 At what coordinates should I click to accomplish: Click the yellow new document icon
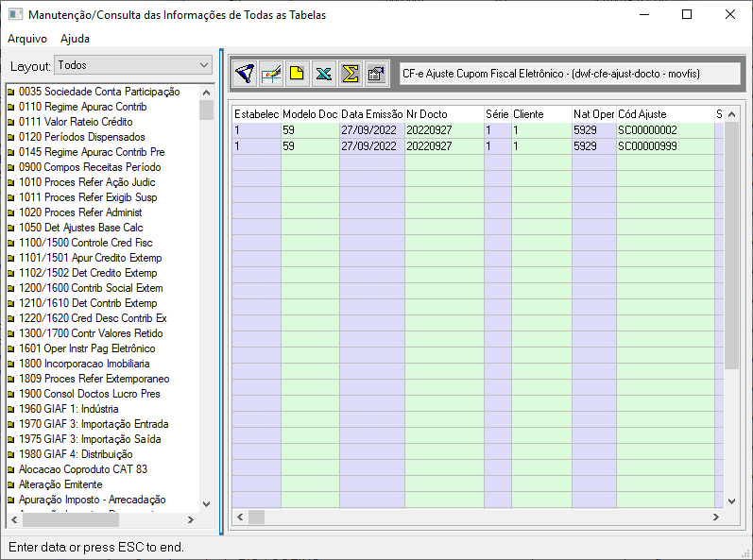[x=298, y=74]
